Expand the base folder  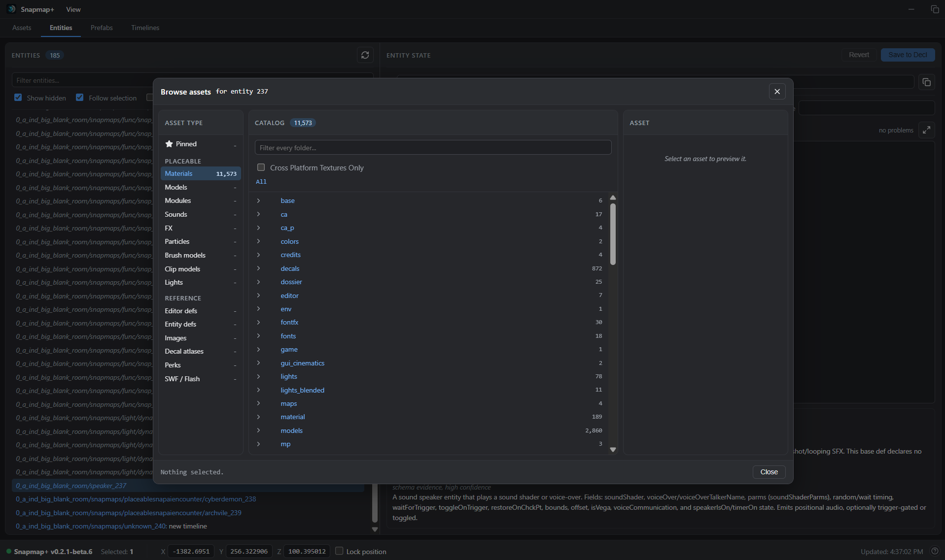point(258,200)
